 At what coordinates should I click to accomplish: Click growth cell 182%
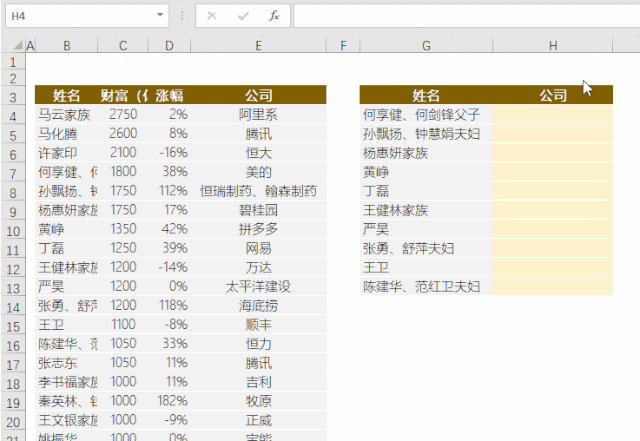click(169, 401)
